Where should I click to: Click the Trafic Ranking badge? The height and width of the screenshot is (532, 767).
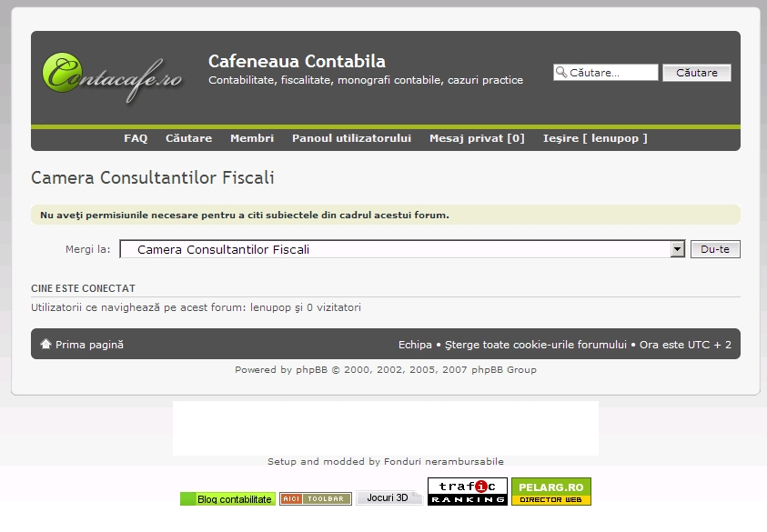(468, 491)
